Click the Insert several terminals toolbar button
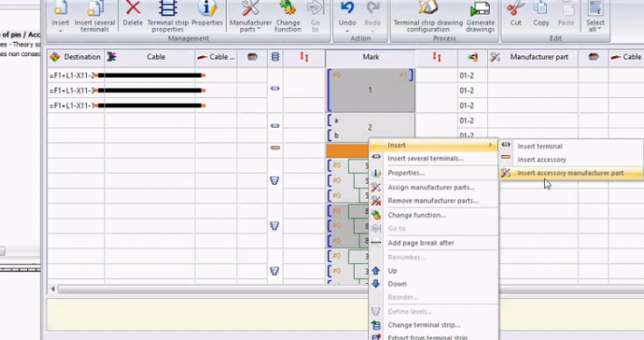The width and height of the screenshot is (644, 340). click(95, 16)
